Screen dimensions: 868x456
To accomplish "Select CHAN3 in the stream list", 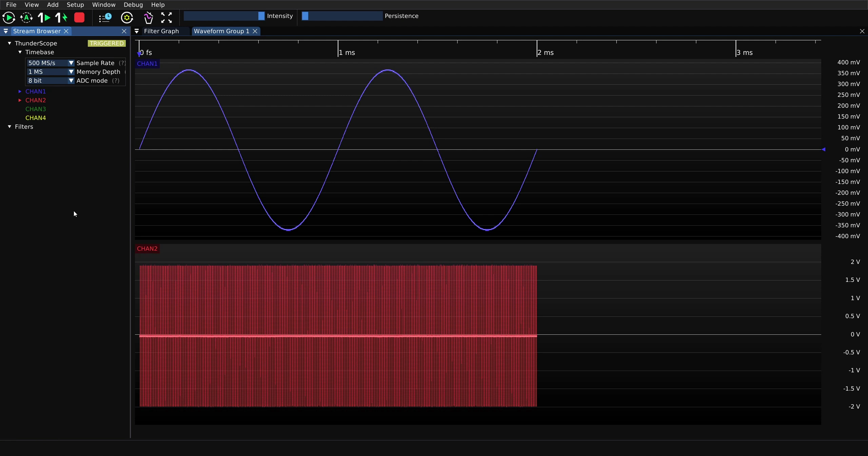I will [36, 109].
